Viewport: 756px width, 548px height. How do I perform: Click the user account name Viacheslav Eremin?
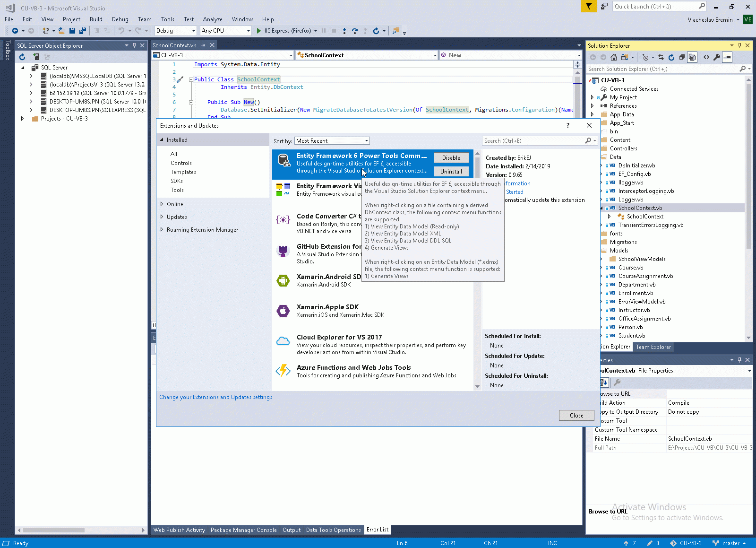pos(710,20)
